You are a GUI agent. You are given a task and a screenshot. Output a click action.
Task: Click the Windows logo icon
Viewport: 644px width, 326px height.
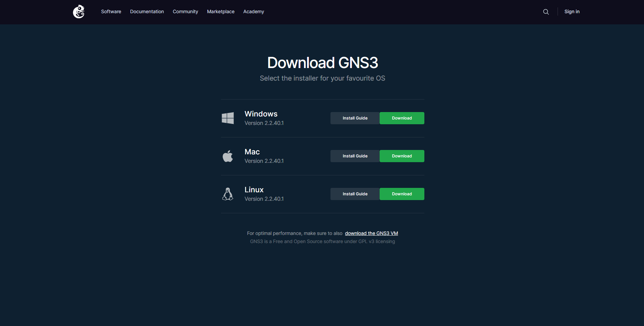click(228, 118)
